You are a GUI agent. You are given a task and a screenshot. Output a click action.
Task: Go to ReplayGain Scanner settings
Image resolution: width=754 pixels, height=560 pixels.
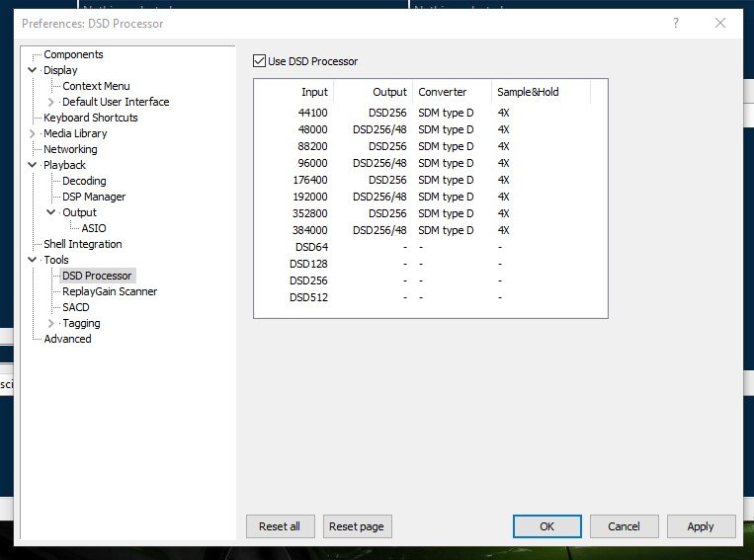[x=110, y=291]
